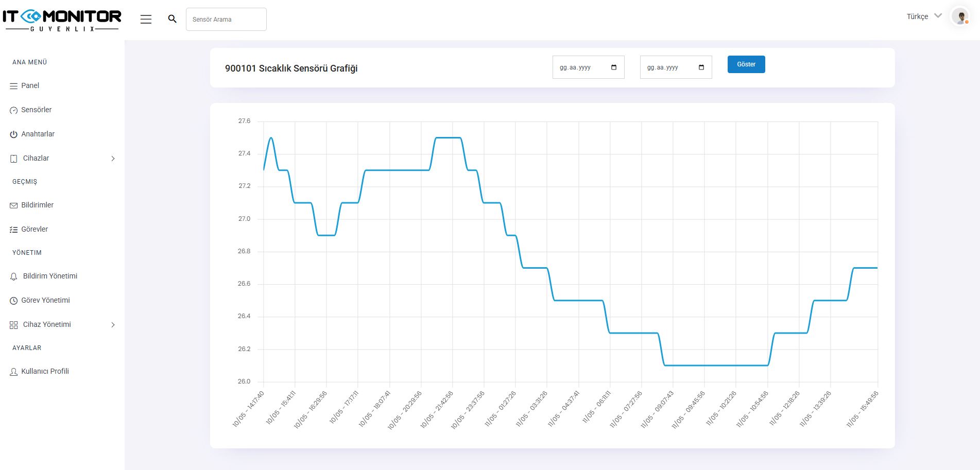Focus the Sensör Arama search field
The image size is (980, 470).
pos(226,20)
